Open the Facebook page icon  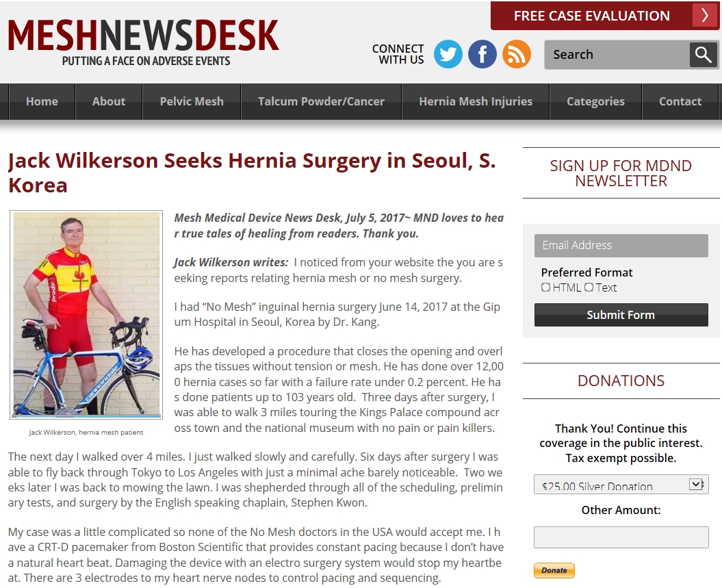tap(482, 54)
